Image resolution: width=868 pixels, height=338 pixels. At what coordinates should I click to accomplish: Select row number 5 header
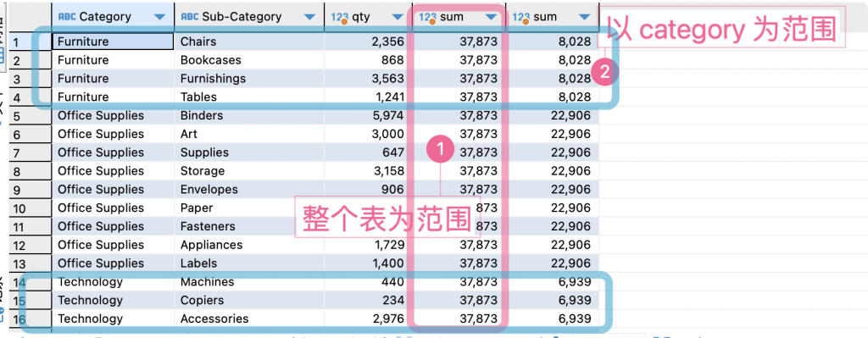tap(31, 115)
